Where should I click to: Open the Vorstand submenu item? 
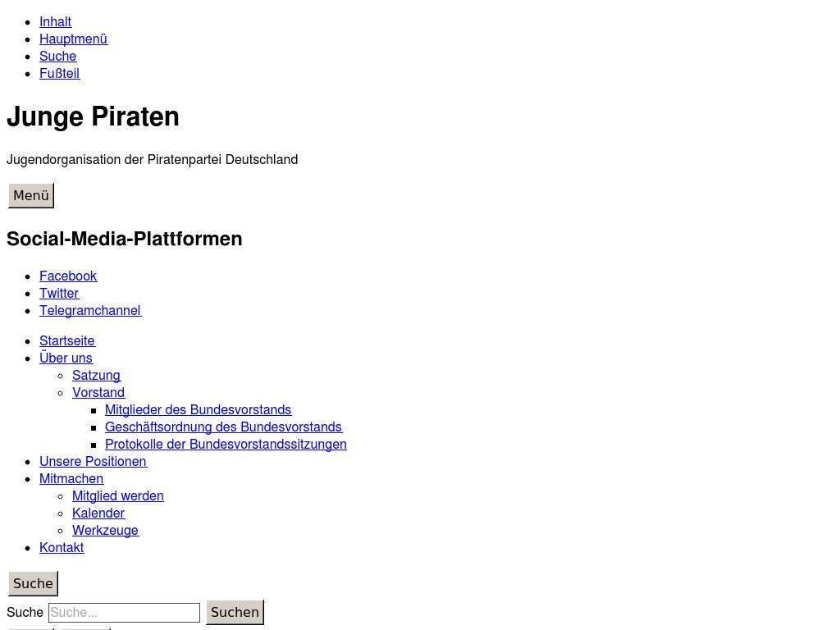98,392
